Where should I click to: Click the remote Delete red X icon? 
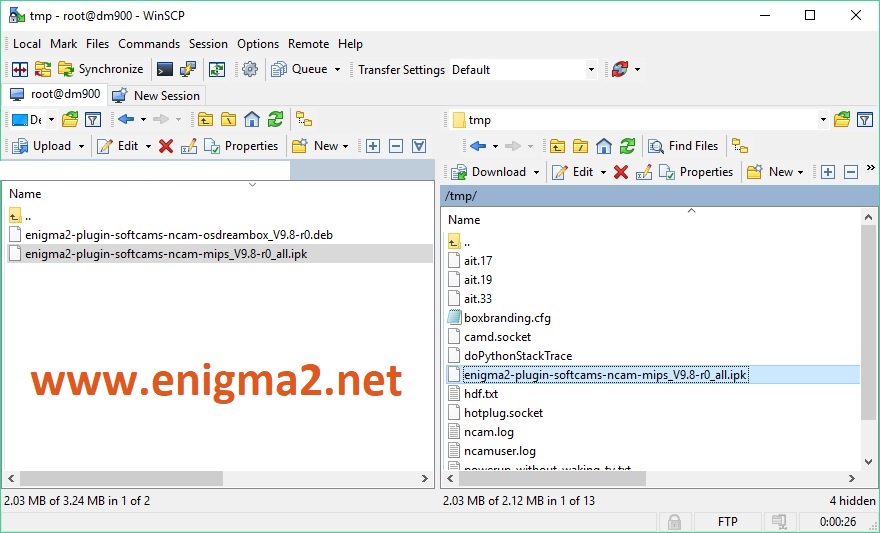click(x=621, y=172)
